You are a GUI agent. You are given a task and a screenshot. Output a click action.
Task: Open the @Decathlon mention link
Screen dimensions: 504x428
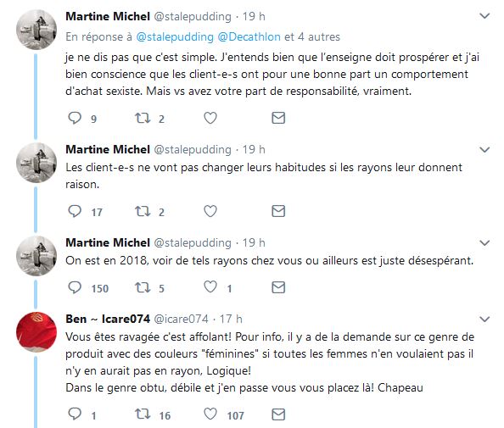tap(249, 37)
